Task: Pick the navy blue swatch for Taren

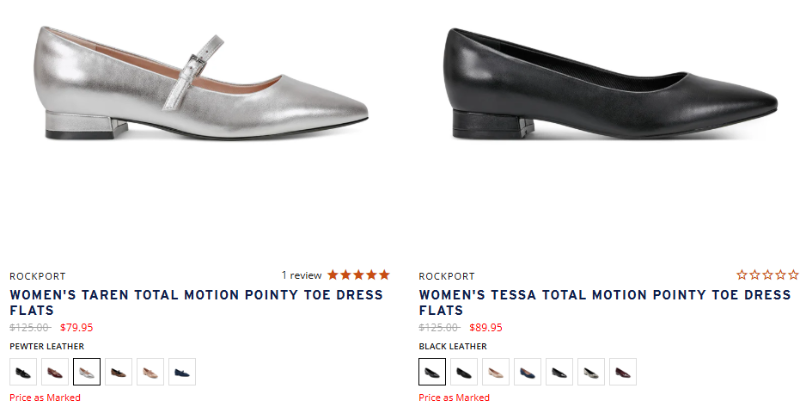Action: pos(182,372)
